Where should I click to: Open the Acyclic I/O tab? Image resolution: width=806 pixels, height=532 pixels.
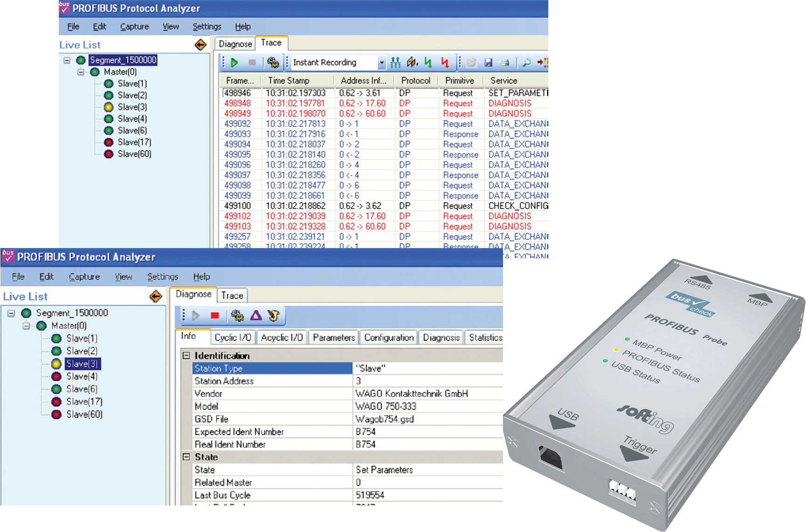coord(282,337)
